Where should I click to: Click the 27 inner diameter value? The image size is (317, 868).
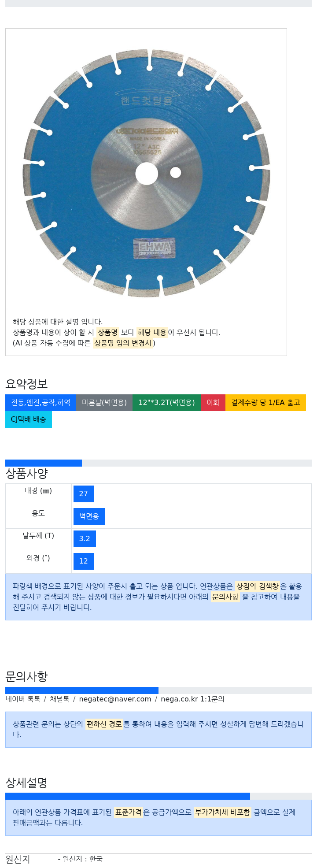click(x=84, y=494)
